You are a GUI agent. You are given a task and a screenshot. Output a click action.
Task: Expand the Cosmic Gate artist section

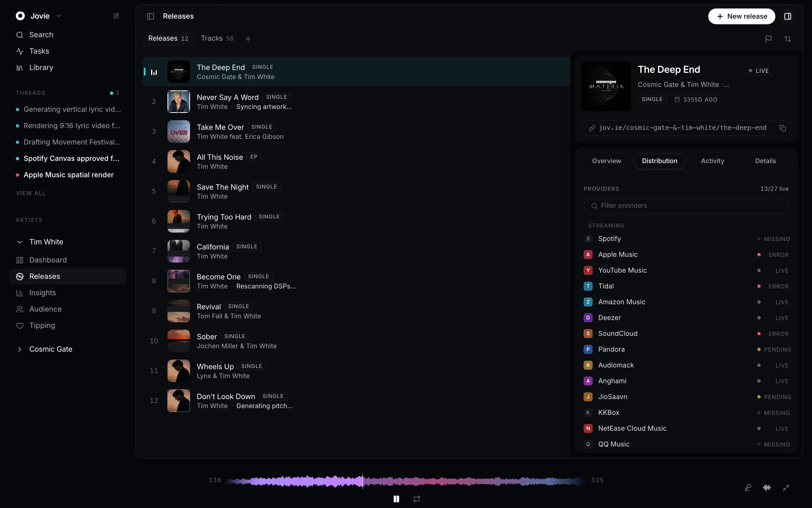point(20,349)
